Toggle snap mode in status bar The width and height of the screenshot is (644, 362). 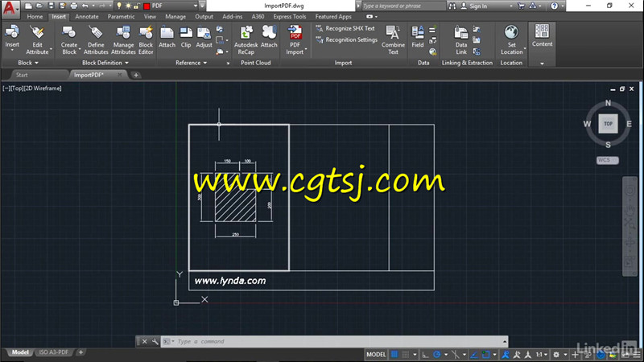(406, 354)
